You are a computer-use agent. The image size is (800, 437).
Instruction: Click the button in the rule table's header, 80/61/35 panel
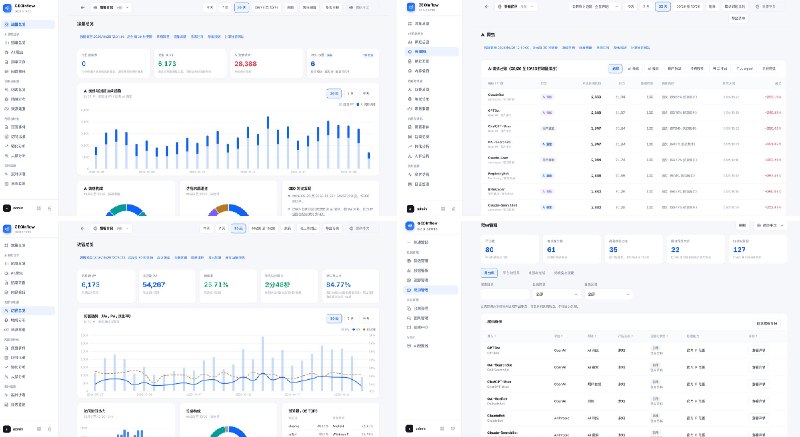(767, 323)
